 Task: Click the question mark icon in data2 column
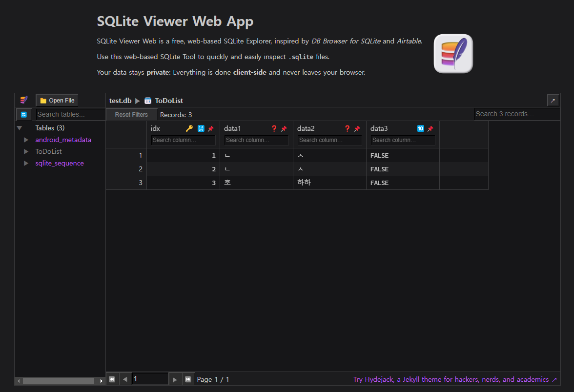click(348, 128)
